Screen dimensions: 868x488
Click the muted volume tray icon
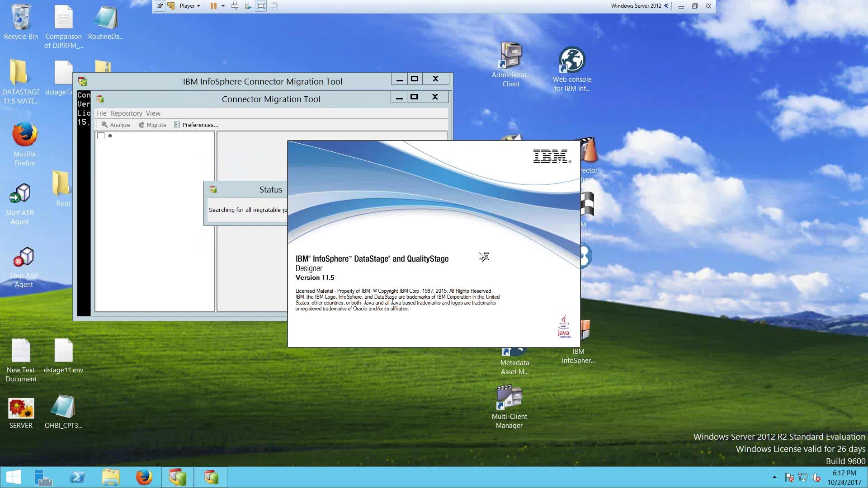pos(816,478)
